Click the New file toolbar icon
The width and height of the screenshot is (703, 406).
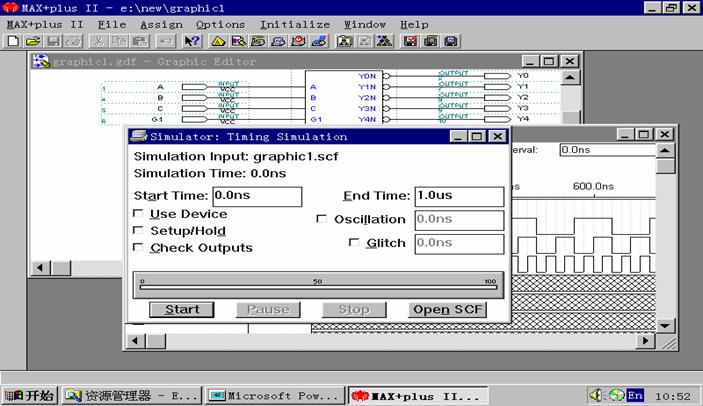[13, 41]
